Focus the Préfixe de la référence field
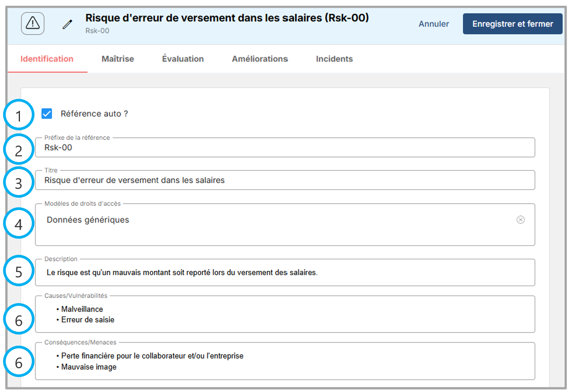 pyautogui.click(x=284, y=148)
